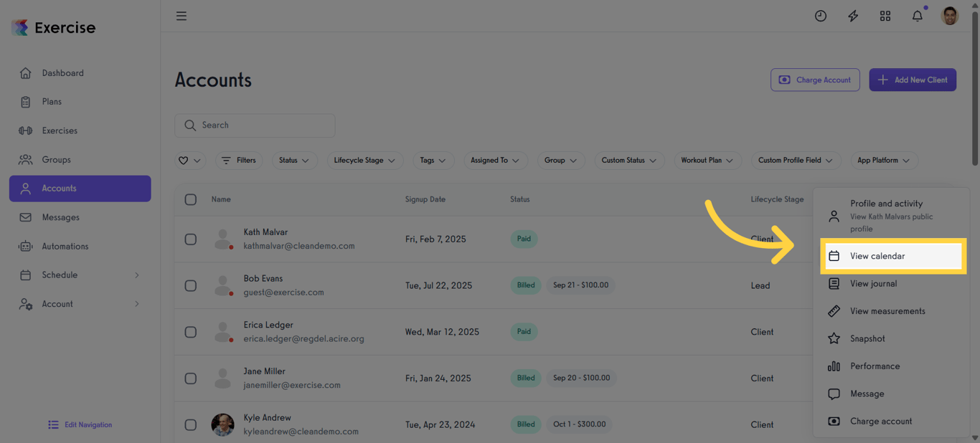This screenshot has width=980, height=443.
Task: Expand the Lifecycle Stage filter
Action: pos(364,160)
